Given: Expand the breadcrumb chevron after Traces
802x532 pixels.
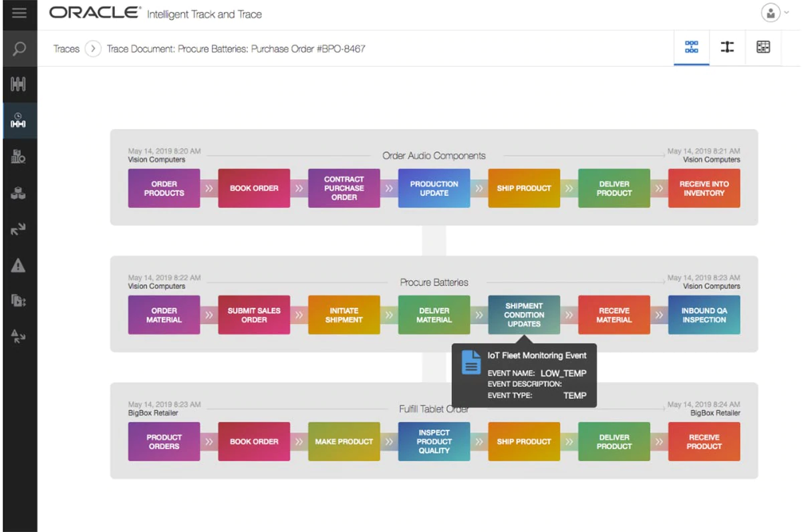Looking at the screenshot, I should pyautogui.click(x=93, y=49).
